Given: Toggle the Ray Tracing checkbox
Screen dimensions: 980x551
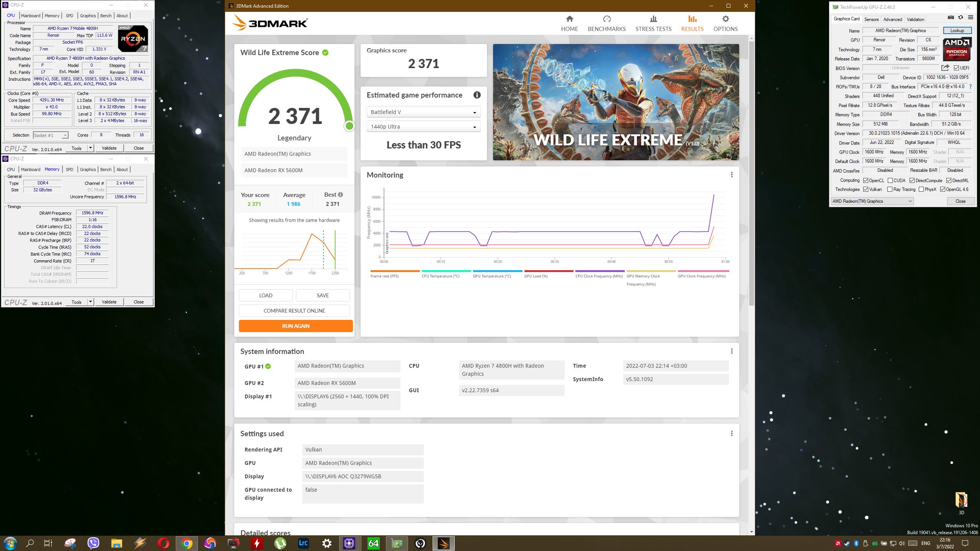Looking at the screenshot, I should (x=890, y=189).
